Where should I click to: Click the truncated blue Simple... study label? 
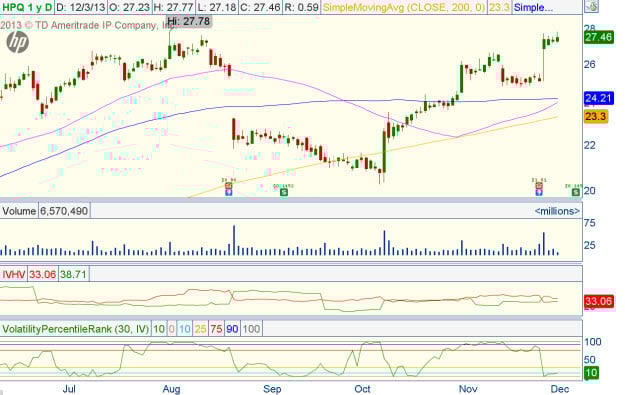533,7
